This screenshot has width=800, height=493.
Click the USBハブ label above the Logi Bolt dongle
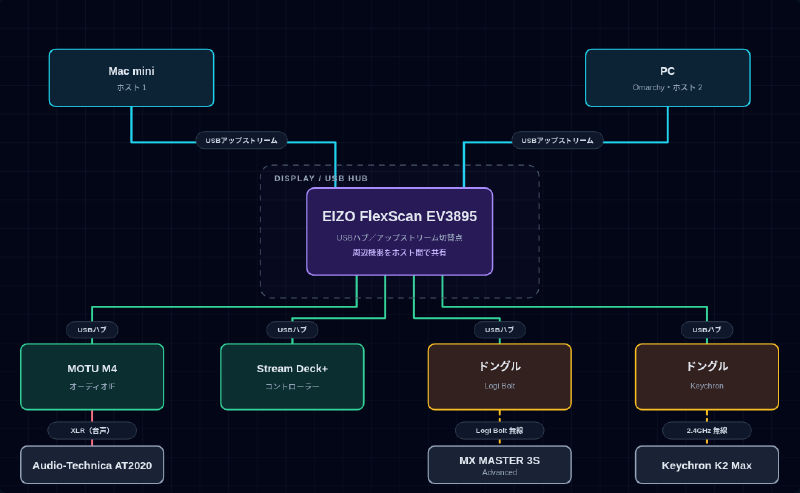[499, 330]
